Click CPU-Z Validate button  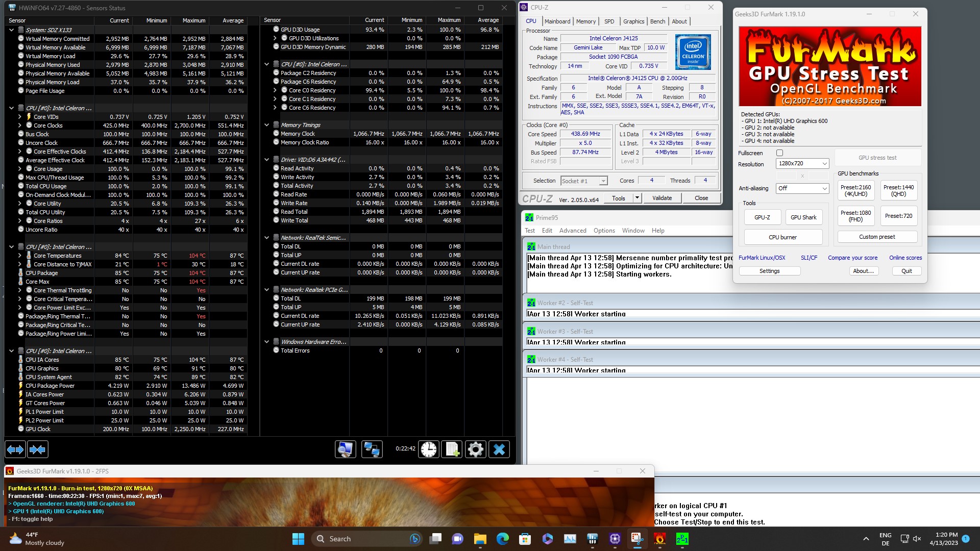(x=662, y=198)
